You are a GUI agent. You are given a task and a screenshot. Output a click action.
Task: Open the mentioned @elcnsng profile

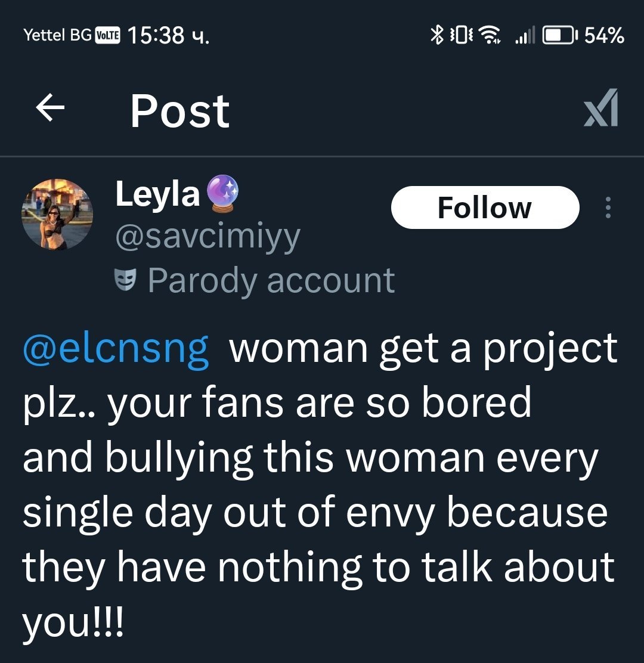pyautogui.click(x=116, y=348)
